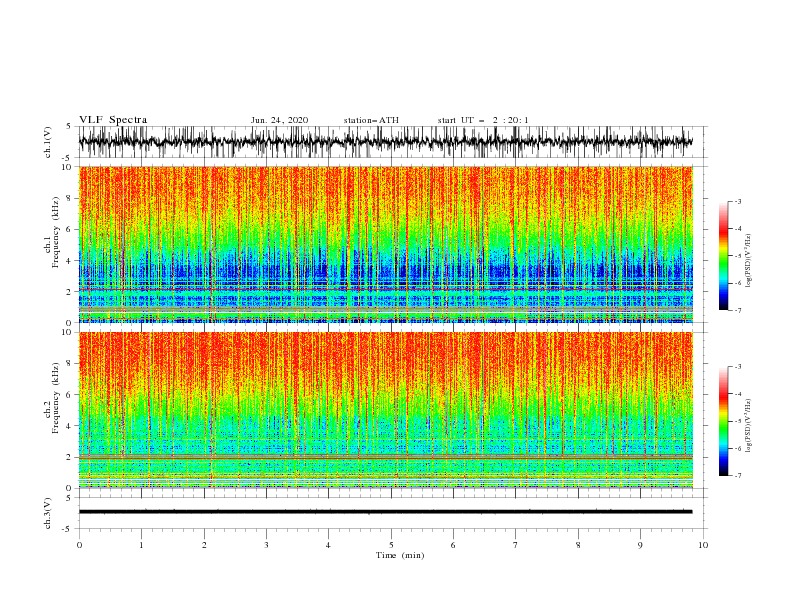Click the "10" tick on ch.2 frequency axis
792x612 pixels.
tap(66, 332)
